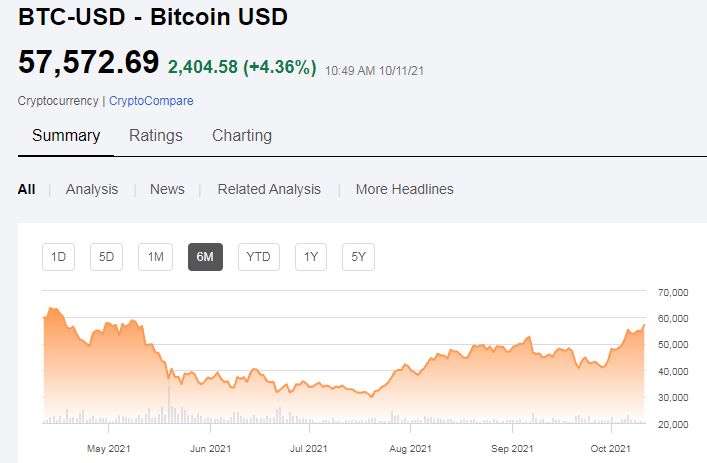Choose the 1M time period
This screenshot has width=707, height=463.
click(155, 257)
